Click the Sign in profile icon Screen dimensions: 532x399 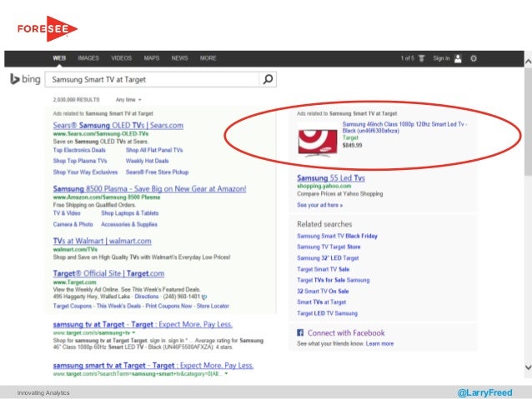click(x=458, y=58)
